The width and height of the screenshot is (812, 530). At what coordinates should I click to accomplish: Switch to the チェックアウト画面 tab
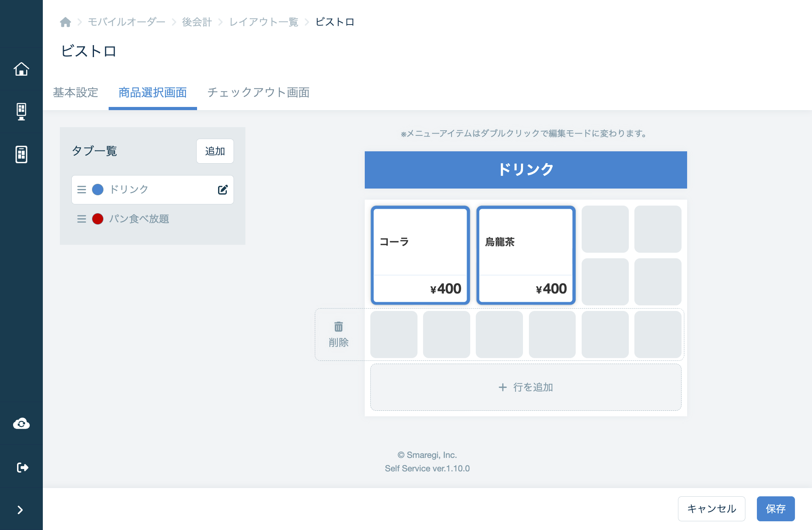[259, 92]
